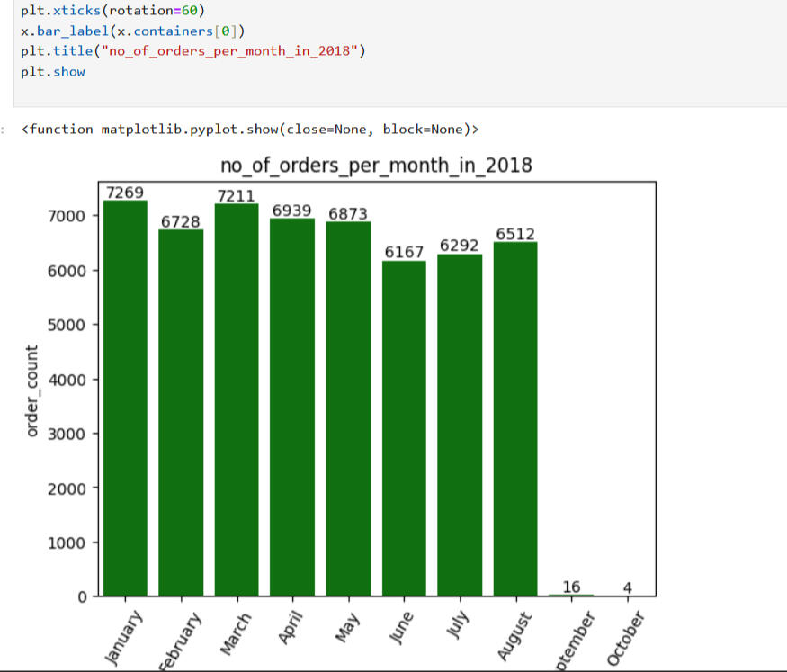787x672 pixels.
Task: Click the 7269 bar label
Action: tap(125, 193)
